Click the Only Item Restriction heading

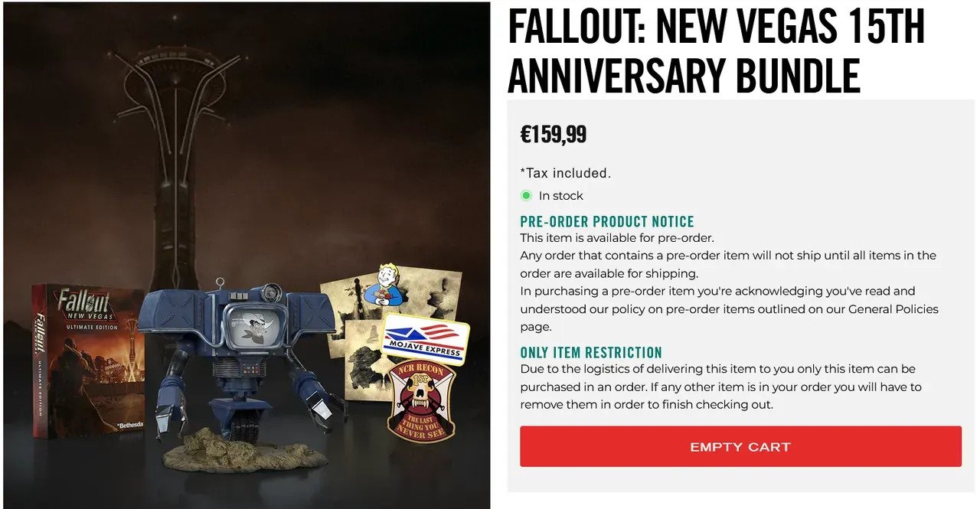pyautogui.click(x=591, y=353)
